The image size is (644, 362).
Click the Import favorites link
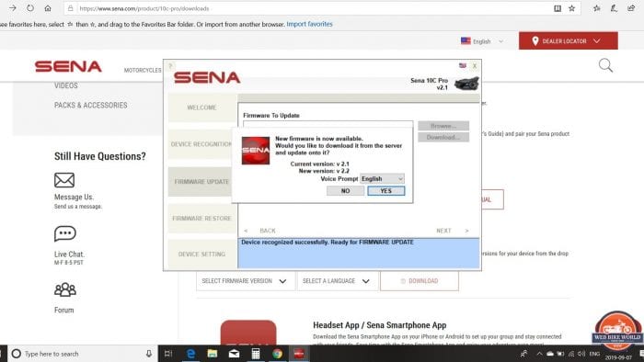(x=310, y=24)
